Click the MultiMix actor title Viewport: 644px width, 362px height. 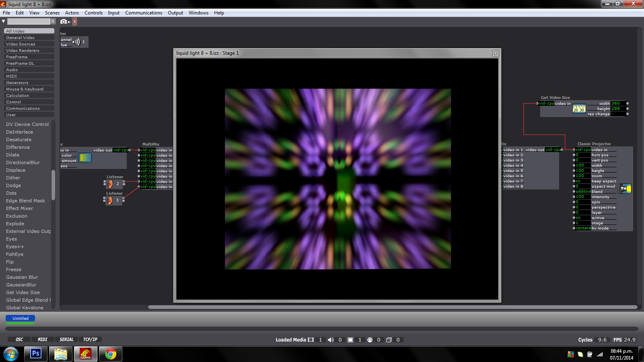151,144
